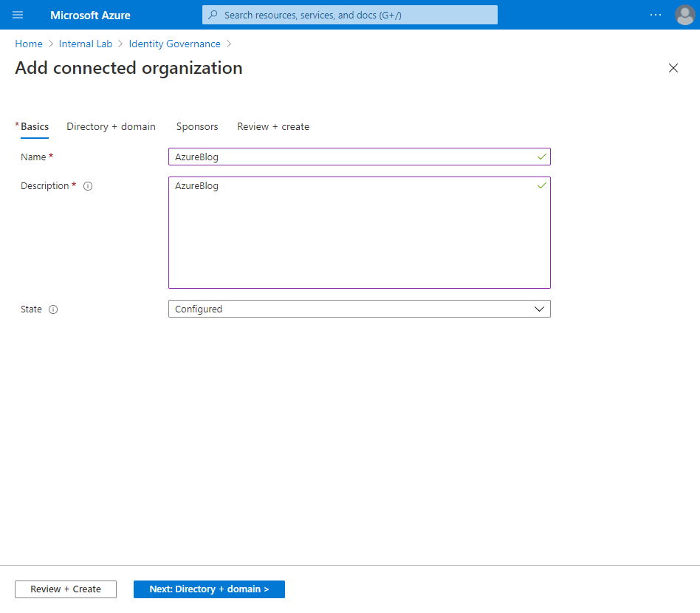Click the chevron on the State combo box

[x=540, y=309]
